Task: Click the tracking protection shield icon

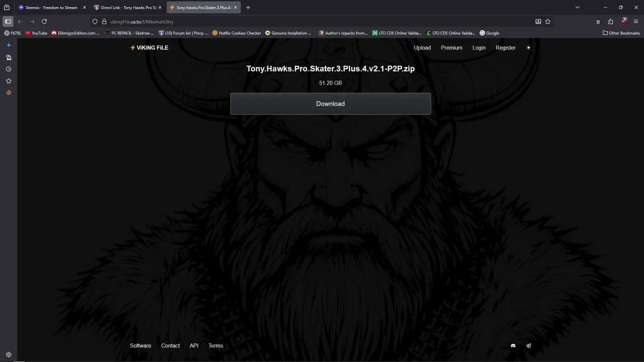Action: click(95, 22)
